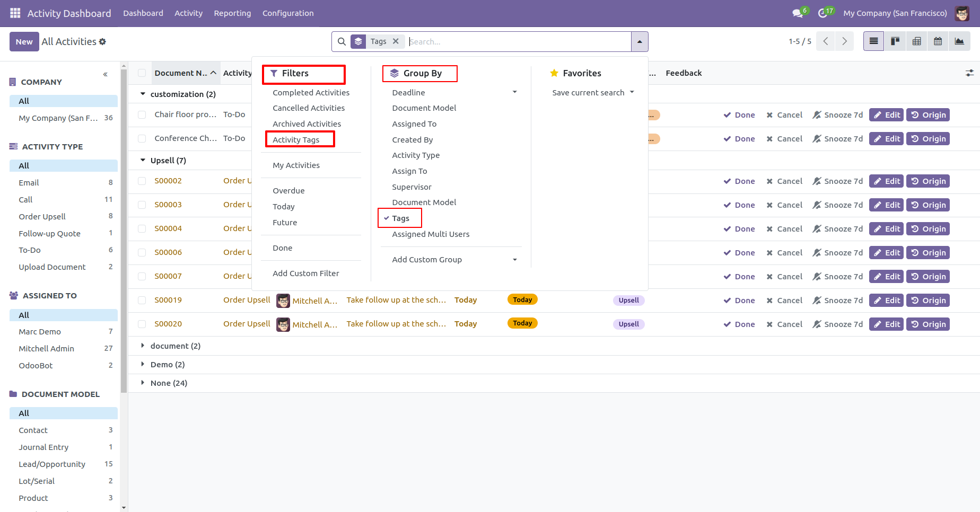Expand Save current search
The image size is (980, 512).
593,93
